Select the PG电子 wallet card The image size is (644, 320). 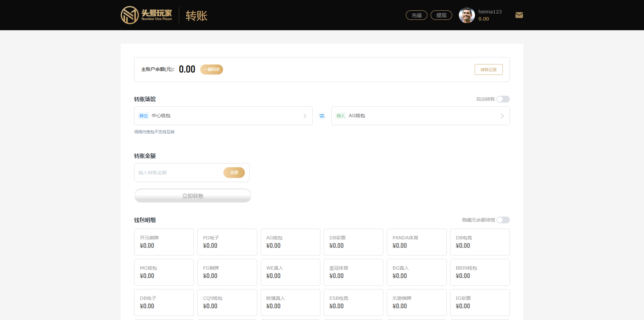point(227,242)
